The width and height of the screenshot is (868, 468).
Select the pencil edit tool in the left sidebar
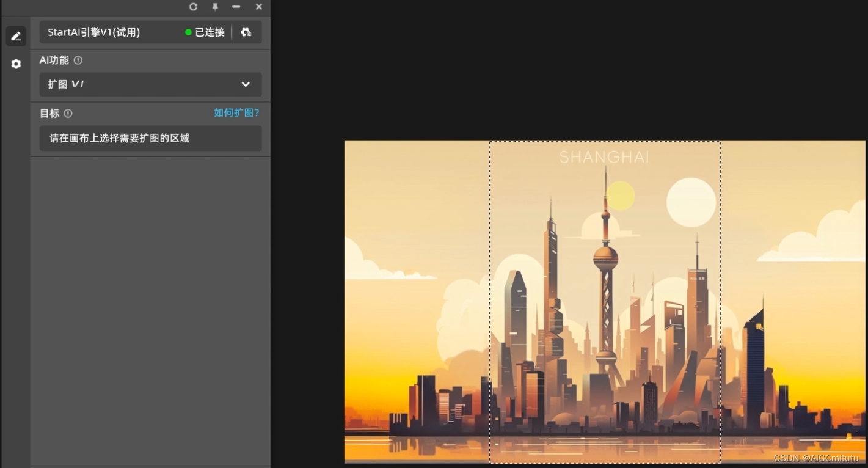16,35
